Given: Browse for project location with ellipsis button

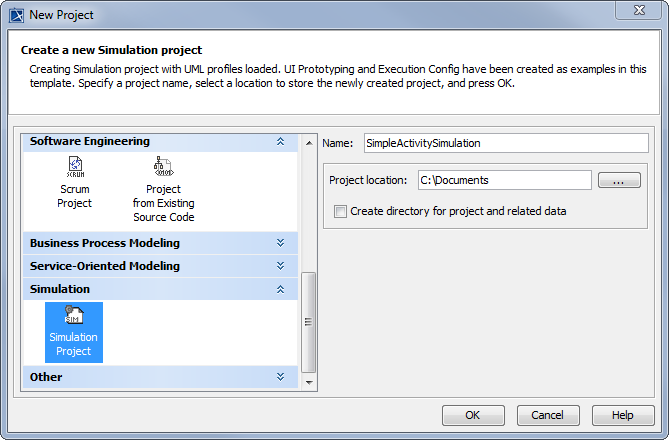Looking at the screenshot, I should coord(618,181).
